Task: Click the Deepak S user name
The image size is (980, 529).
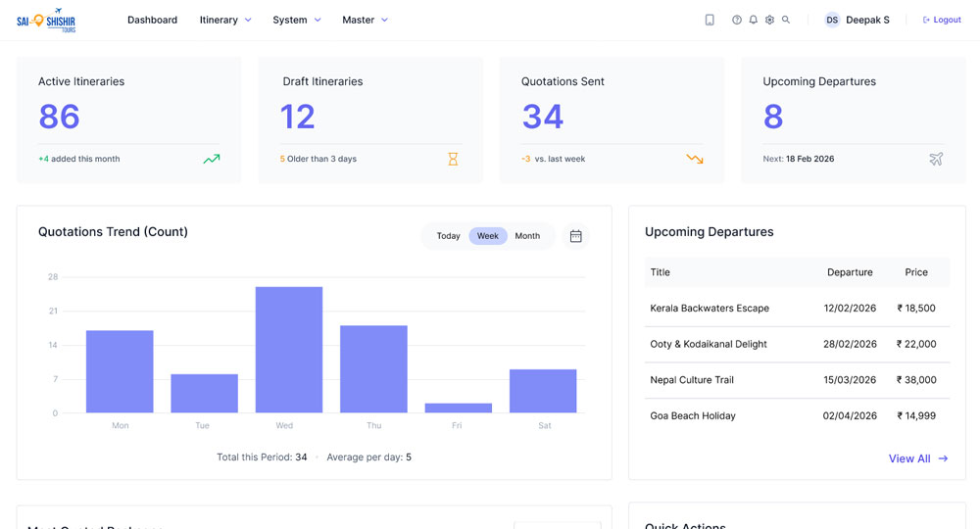Action: pyautogui.click(x=867, y=20)
